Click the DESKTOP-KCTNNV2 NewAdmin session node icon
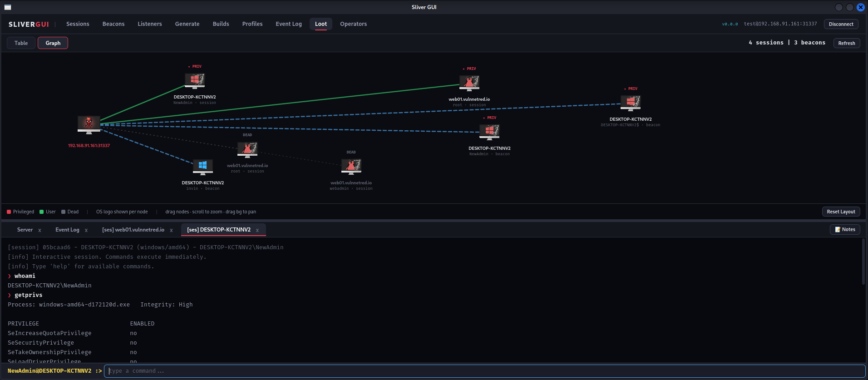 [x=195, y=81]
